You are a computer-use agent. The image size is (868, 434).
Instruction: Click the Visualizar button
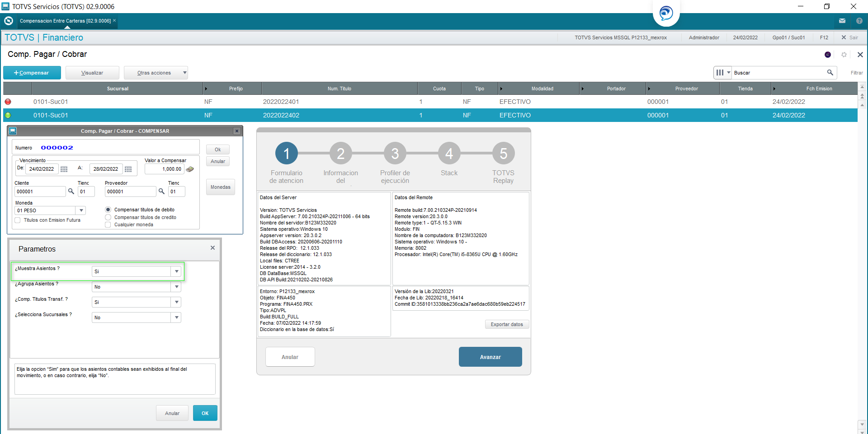coord(92,73)
